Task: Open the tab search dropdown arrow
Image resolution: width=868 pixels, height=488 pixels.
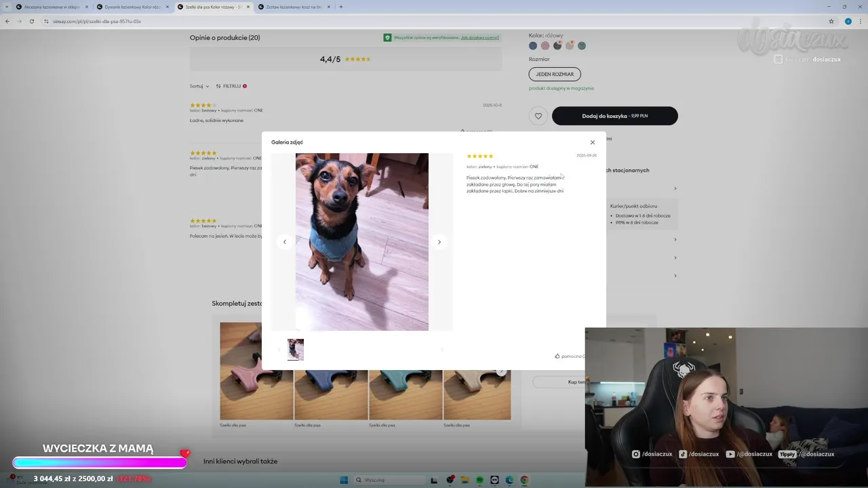Action: tap(6, 7)
